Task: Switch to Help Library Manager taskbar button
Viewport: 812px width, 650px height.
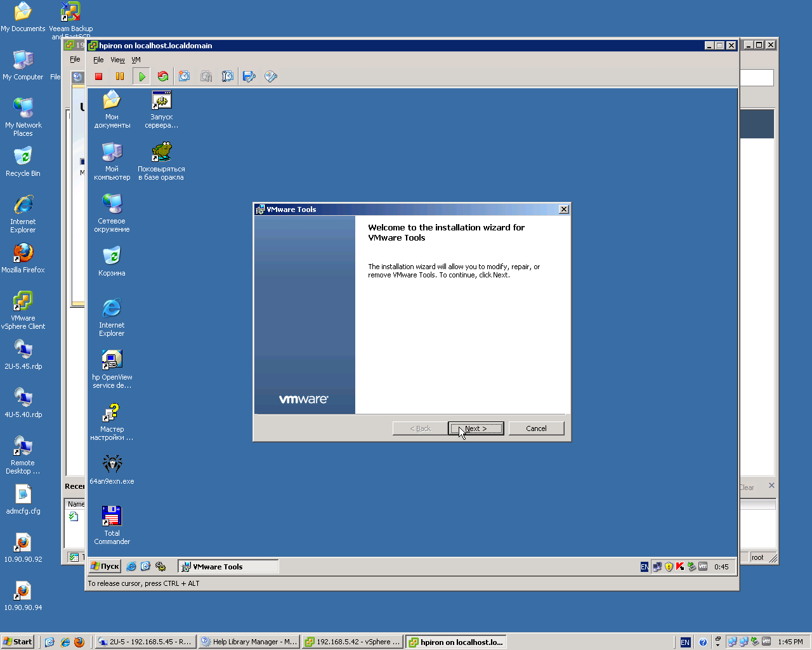Action: click(x=249, y=642)
